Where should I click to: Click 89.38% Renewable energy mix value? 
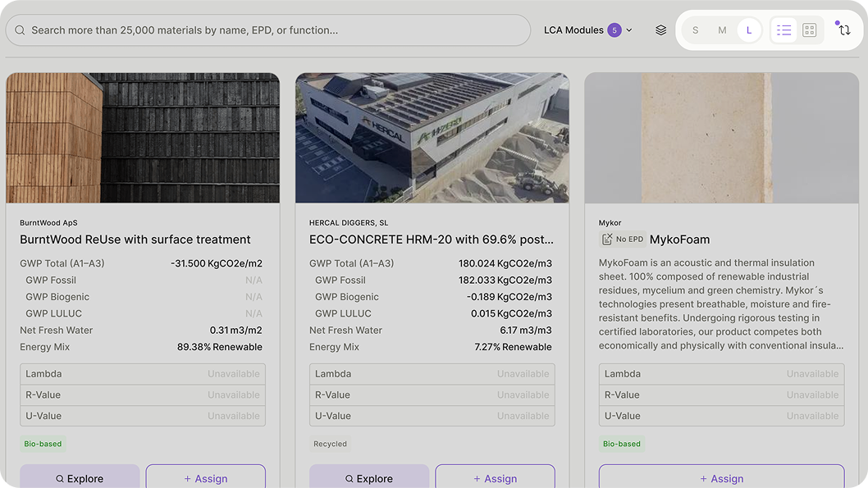[x=220, y=347]
